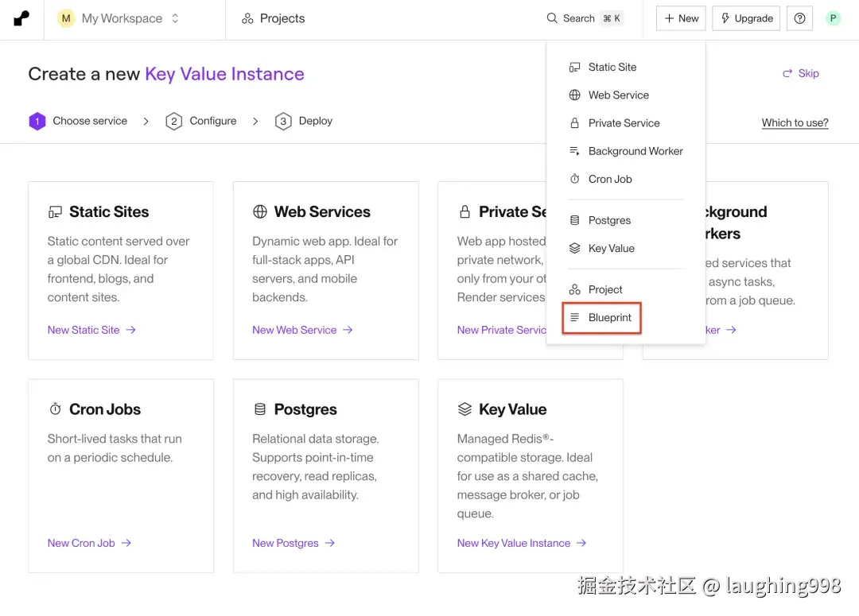The height and width of the screenshot is (616, 859).
Task: Pick Cron Job from dropdown menu
Action: point(609,179)
